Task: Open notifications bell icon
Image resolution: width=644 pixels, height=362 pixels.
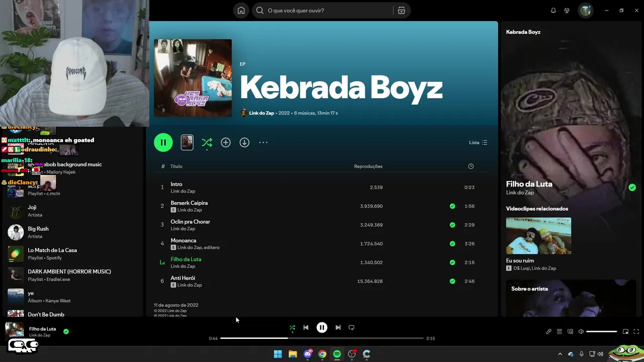Action: [553, 11]
